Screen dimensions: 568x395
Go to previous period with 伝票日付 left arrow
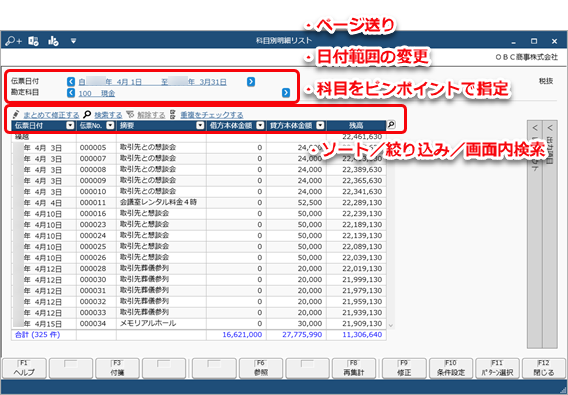[71, 82]
